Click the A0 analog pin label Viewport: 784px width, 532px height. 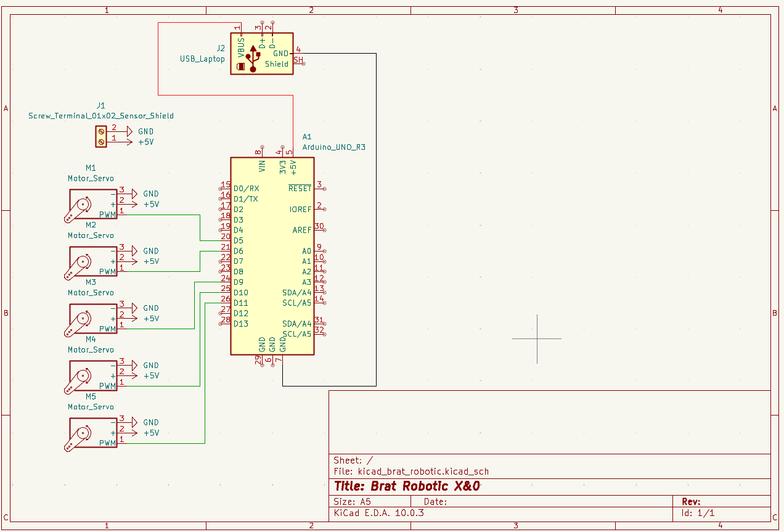point(307,251)
